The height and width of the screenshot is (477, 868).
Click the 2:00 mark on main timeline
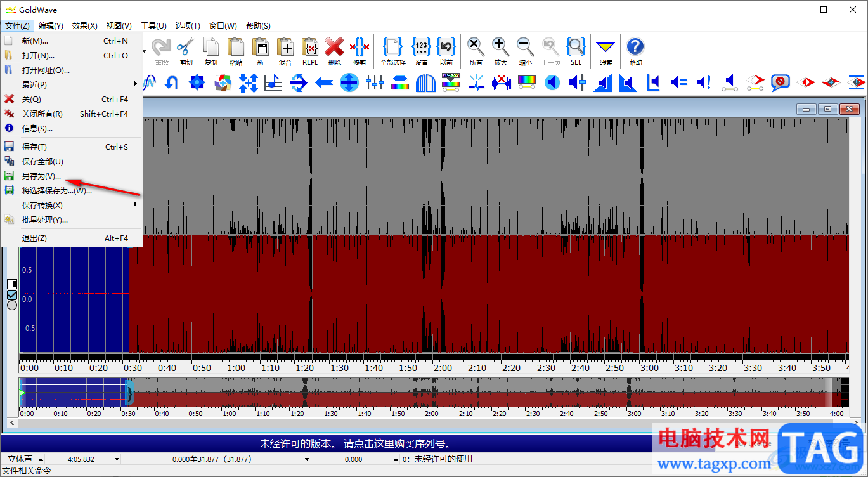[x=443, y=368]
